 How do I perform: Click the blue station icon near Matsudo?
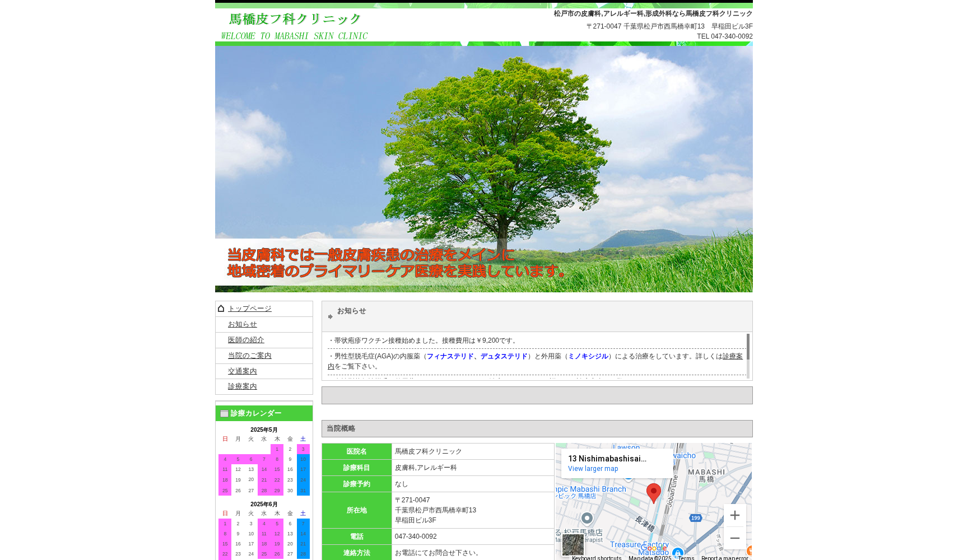click(678, 553)
